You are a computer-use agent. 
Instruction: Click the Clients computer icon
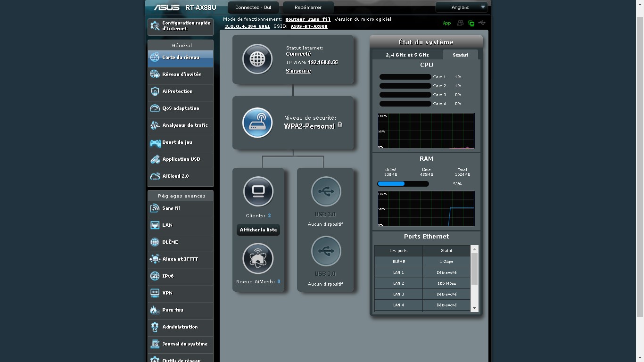[258, 191]
